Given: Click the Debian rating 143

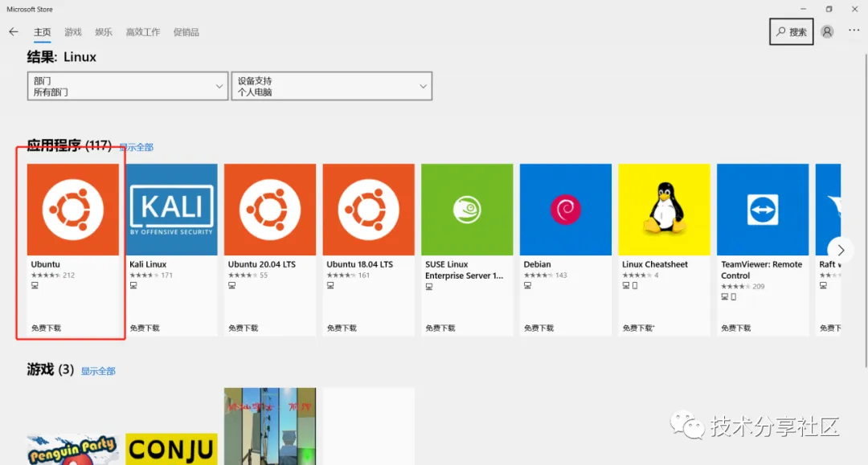Looking at the screenshot, I should click(x=545, y=275).
